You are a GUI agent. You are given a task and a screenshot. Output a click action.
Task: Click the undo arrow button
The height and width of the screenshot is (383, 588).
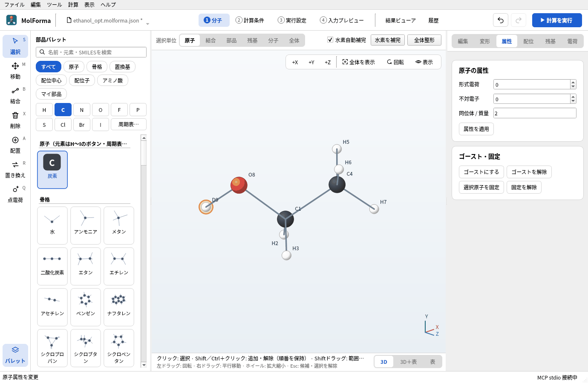pos(501,20)
